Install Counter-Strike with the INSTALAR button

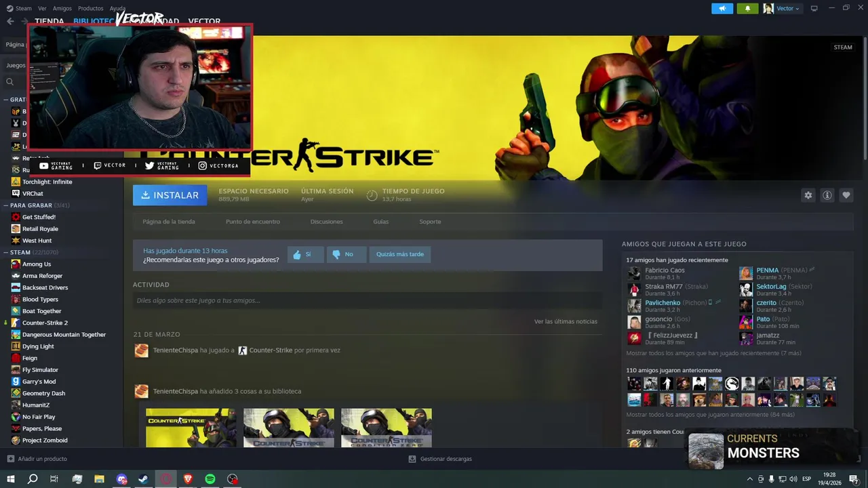170,195
